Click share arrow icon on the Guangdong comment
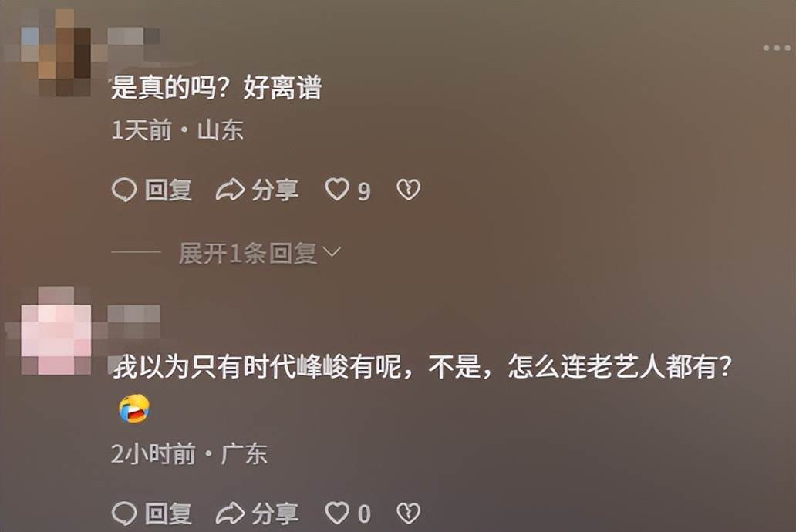The height and width of the screenshot is (532, 796). (x=230, y=513)
